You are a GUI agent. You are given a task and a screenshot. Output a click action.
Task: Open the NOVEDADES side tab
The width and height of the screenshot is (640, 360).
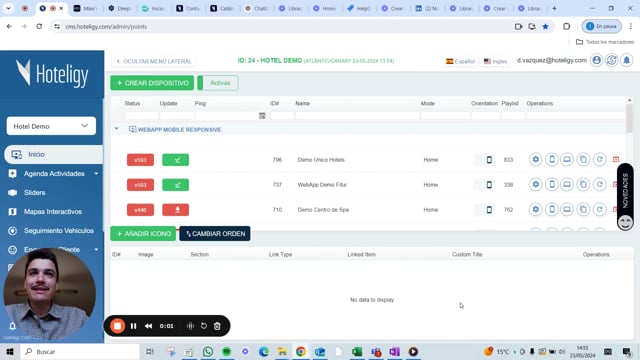click(625, 197)
